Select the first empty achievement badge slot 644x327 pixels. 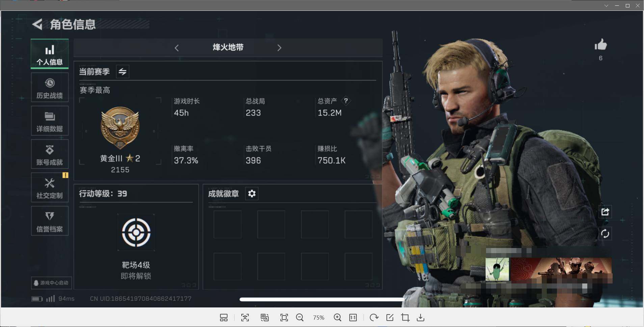point(227,224)
